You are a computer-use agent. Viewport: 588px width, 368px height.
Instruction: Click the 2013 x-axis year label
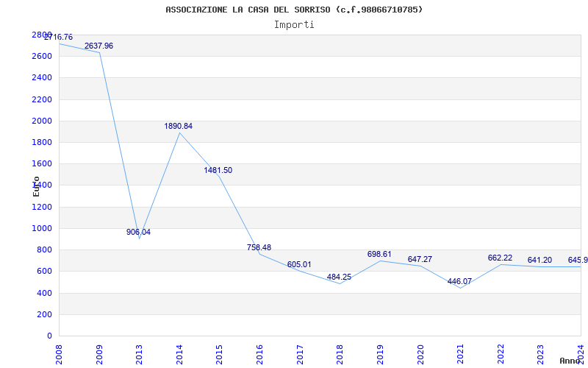(139, 354)
